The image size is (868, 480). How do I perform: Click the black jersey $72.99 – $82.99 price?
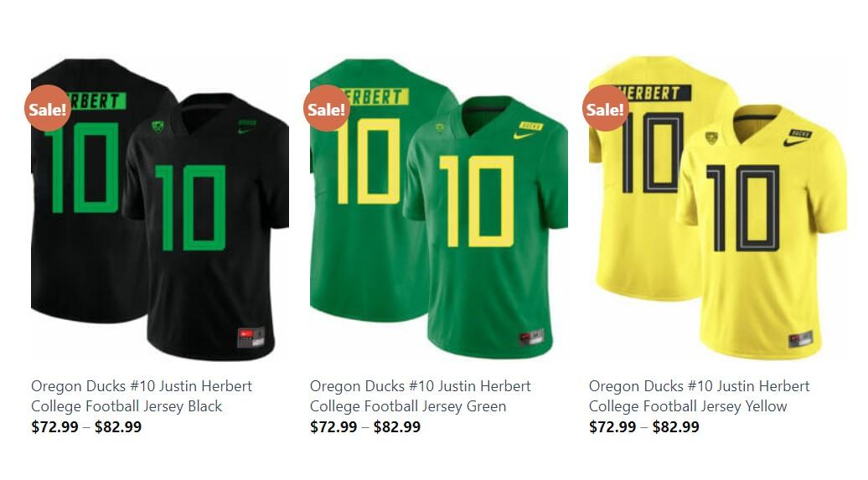click(86, 427)
